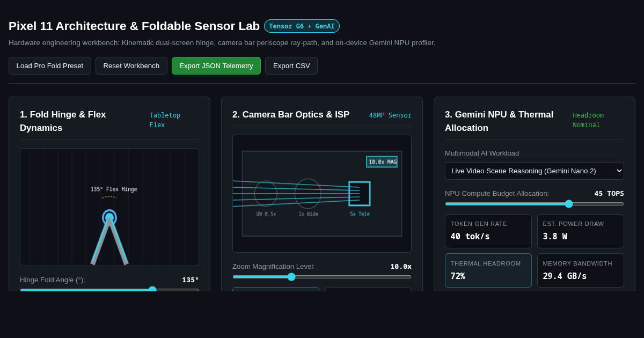The image size is (644, 338).
Task: Click the Est. Power Draw 3.8 W card
Action: [x=581, y=231]
